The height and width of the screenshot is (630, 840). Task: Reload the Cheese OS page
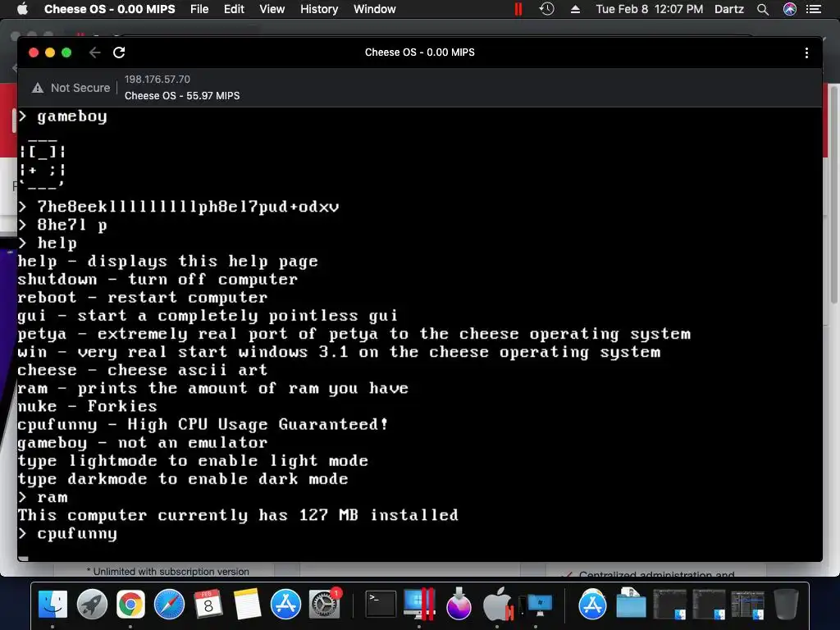(x=119, y=52)
